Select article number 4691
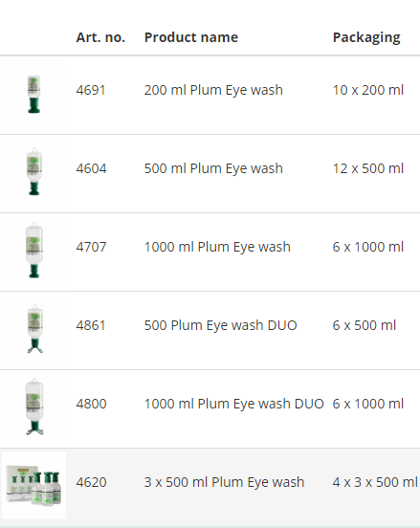This screenshot has height=528, width=420. (91, 90)
